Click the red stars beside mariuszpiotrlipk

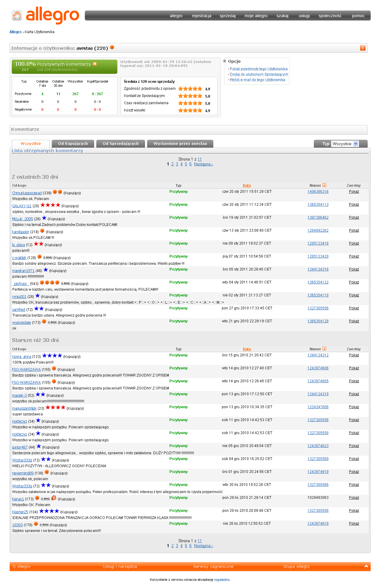(55, 408)
